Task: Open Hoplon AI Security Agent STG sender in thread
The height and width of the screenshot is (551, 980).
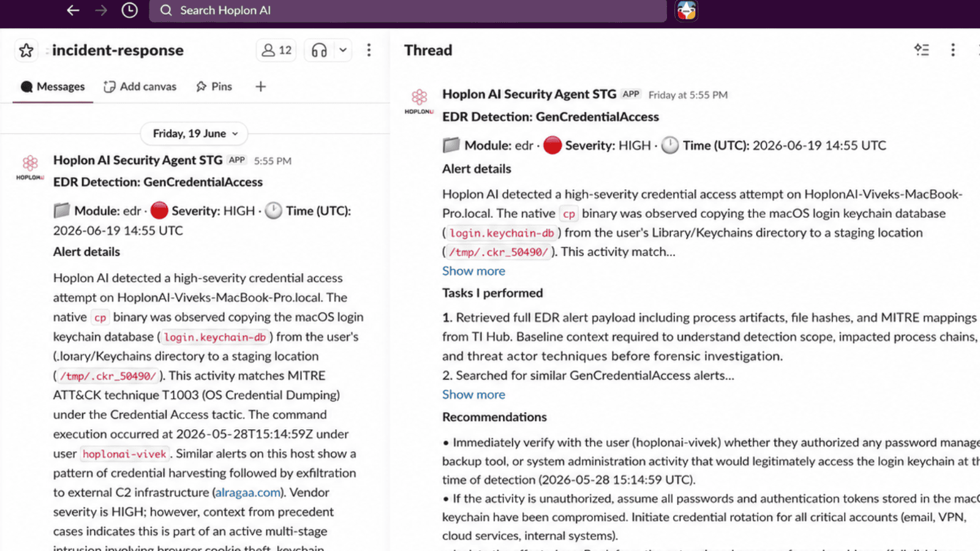Action: [x=529, y=94]
